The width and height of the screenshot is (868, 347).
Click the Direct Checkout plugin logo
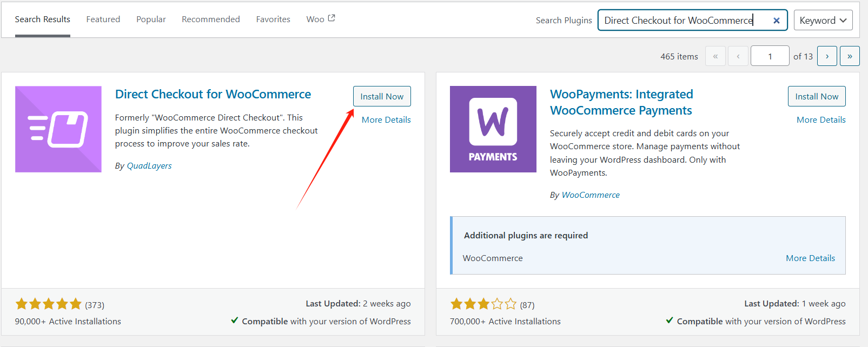[58, 129]
